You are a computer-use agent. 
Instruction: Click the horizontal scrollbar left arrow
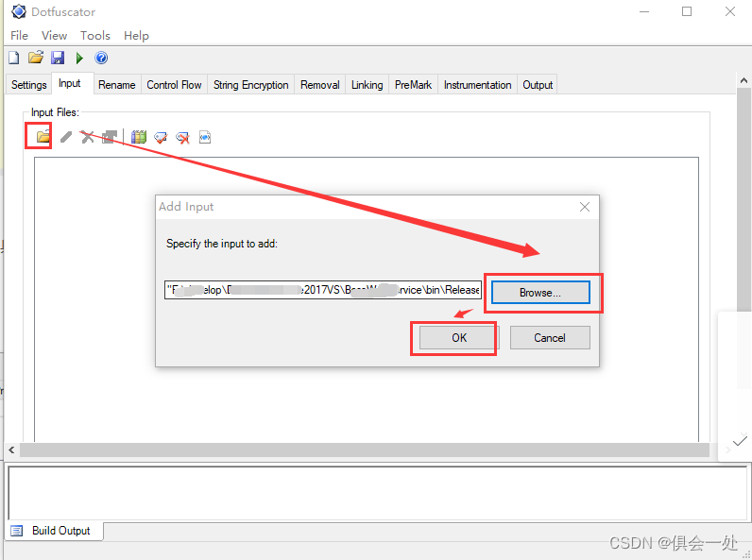[x=11, y=450]
